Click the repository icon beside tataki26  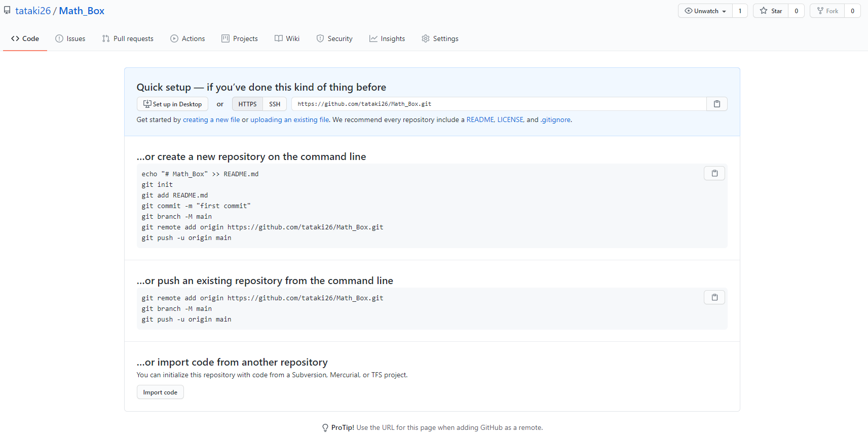tap(7, 11)
